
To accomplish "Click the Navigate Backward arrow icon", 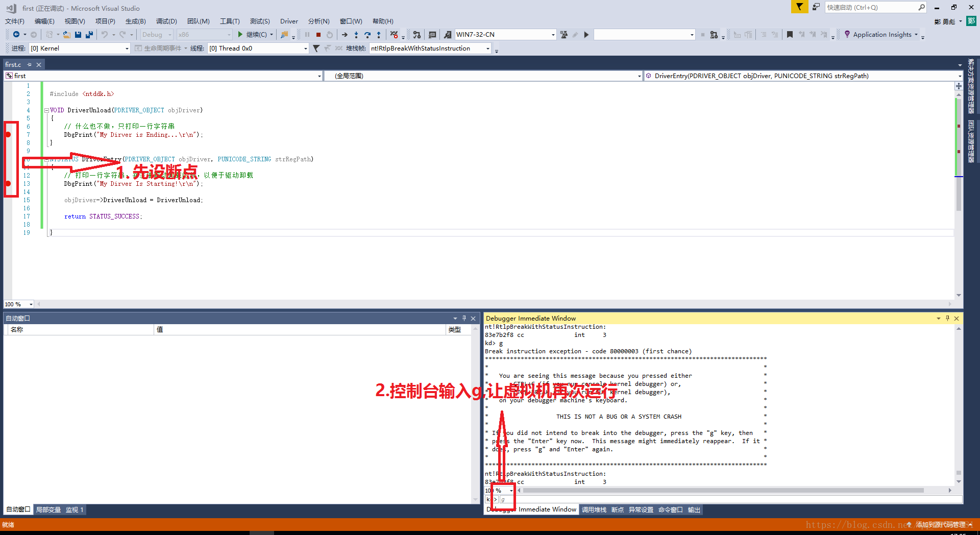I will (x=16, y=35).
